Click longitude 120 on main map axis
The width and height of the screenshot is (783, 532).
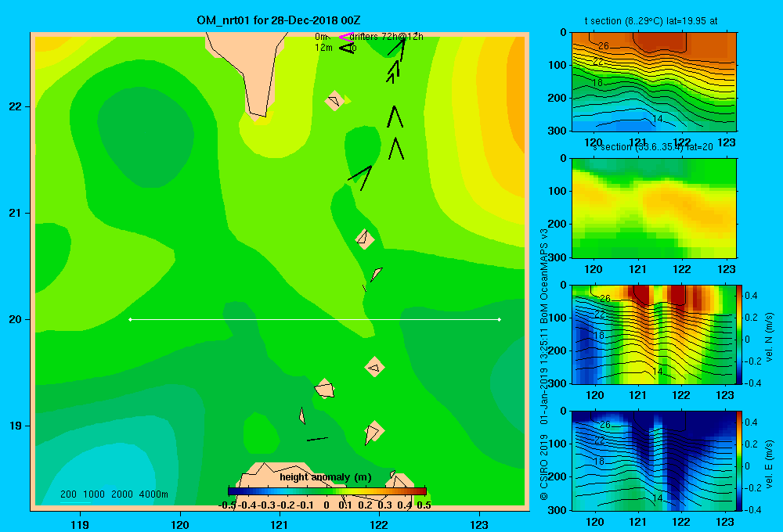(180, 524)
